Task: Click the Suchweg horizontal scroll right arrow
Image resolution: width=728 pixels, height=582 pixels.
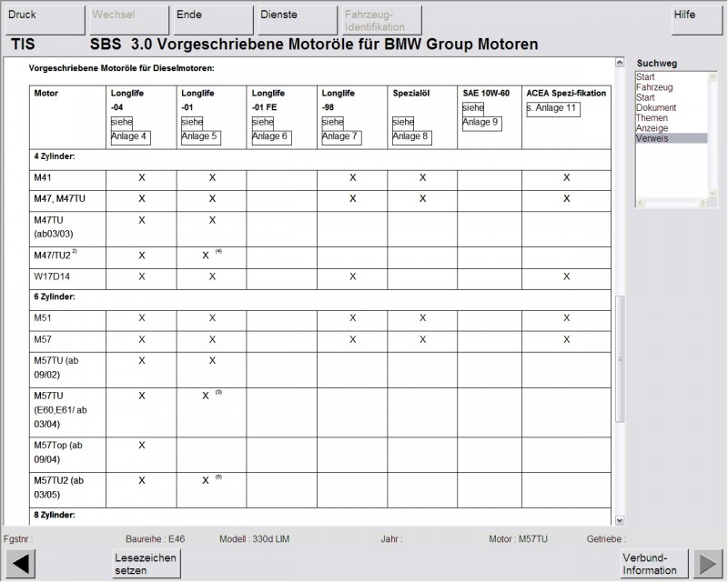Action: (x=703, y=203)
